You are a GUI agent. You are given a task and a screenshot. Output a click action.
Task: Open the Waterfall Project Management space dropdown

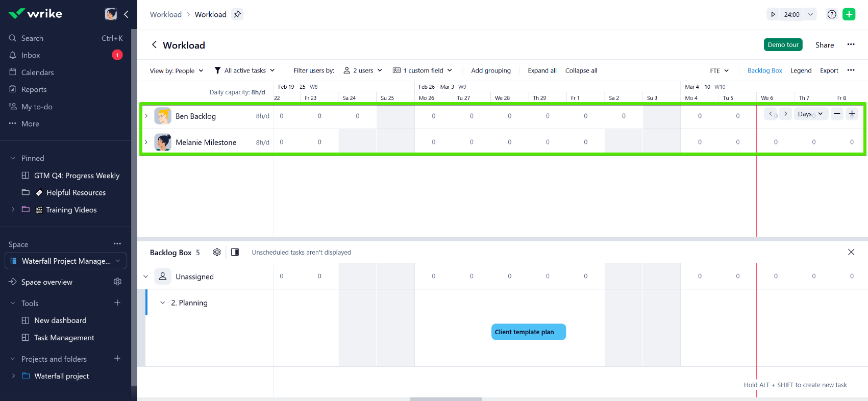click(x=66, y=261)
